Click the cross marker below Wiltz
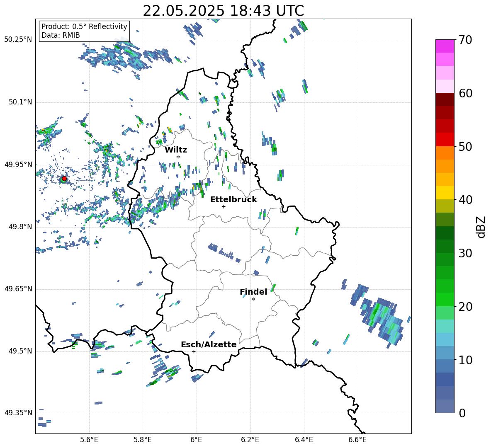The image size is (491, 448). tap(178, 157)
